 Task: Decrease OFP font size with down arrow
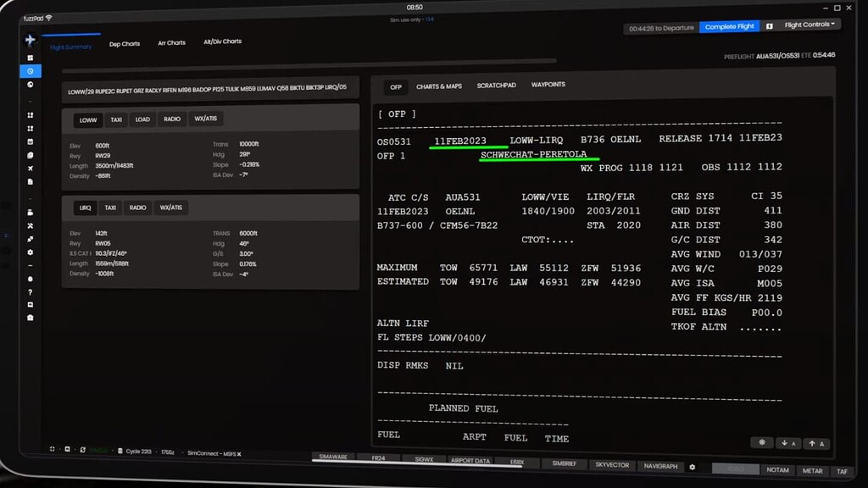(787, 443)
